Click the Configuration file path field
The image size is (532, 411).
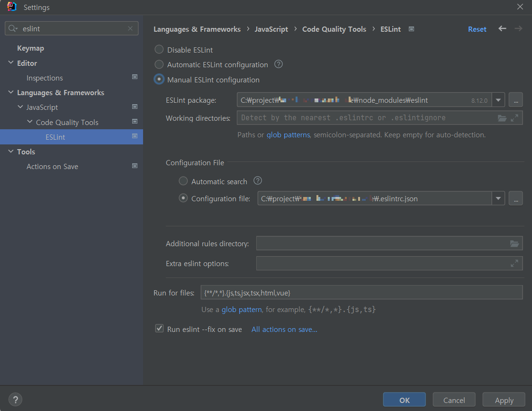[375, 198]
